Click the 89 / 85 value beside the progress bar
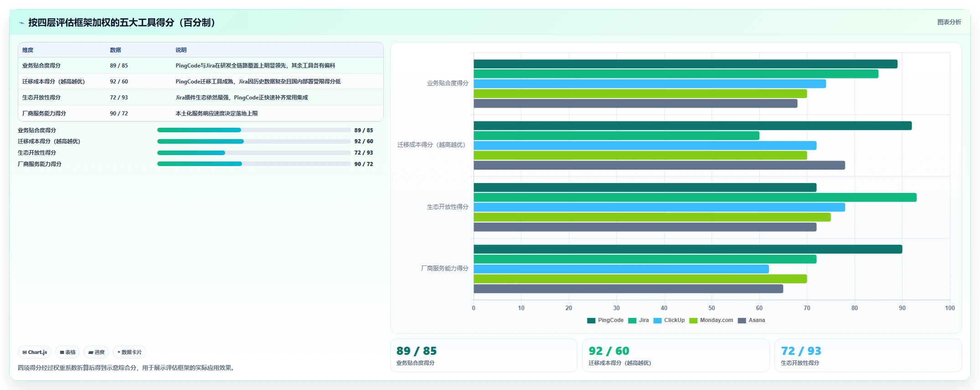Viewport: 980px width, 390px height. coord(364,130)
